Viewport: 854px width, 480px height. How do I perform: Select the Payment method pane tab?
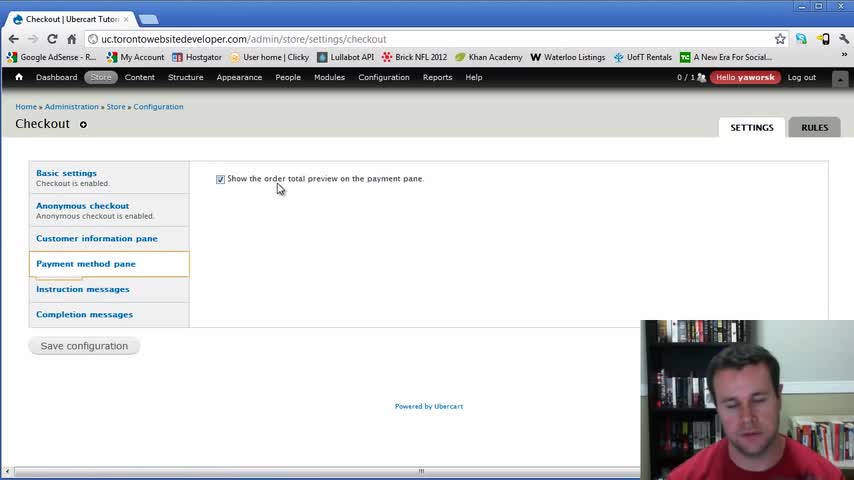click(x=109, y=264)
